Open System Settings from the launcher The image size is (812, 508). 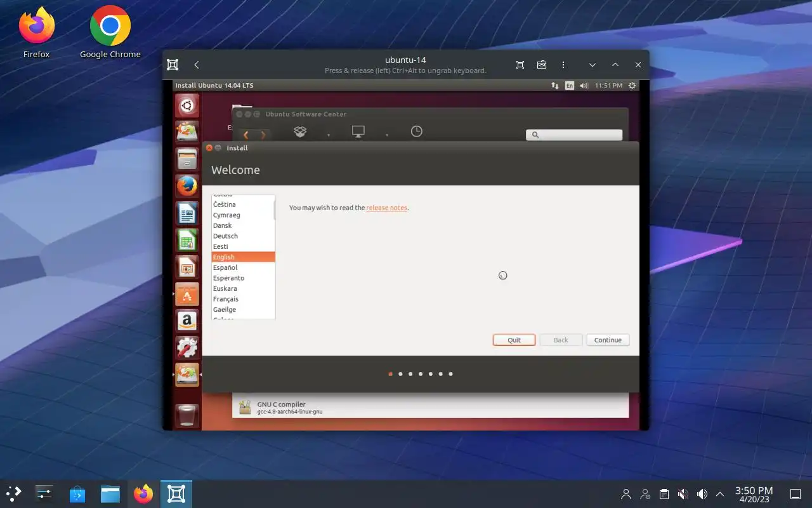click(x=187, y=347)
